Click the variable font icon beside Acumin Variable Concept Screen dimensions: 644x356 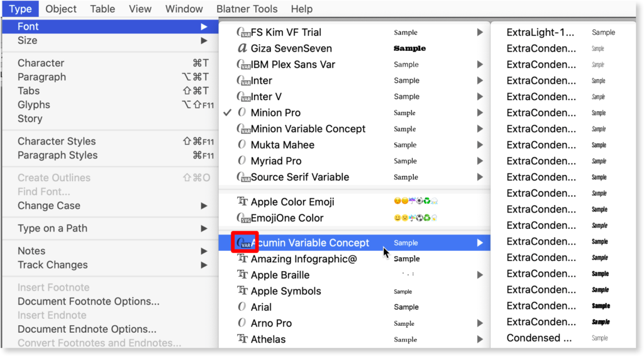243,243
